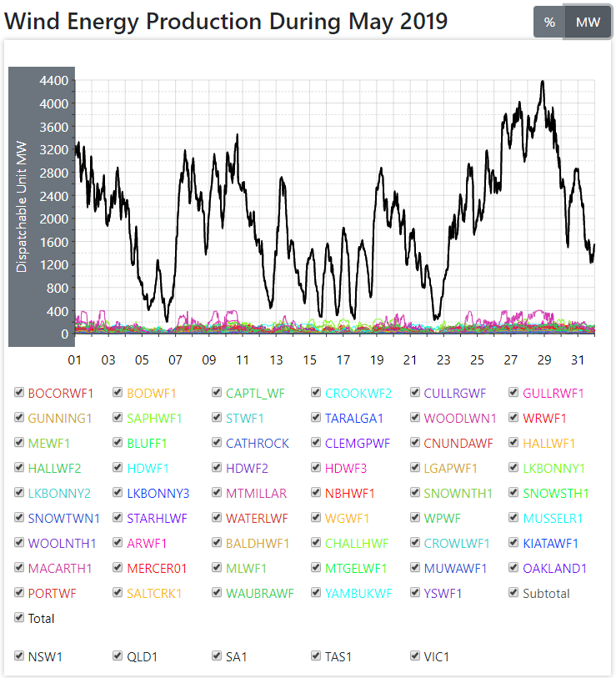Disable the GULLRWF1 series
Viewport: 616px width, 678px height.
(x=515, y=393)
